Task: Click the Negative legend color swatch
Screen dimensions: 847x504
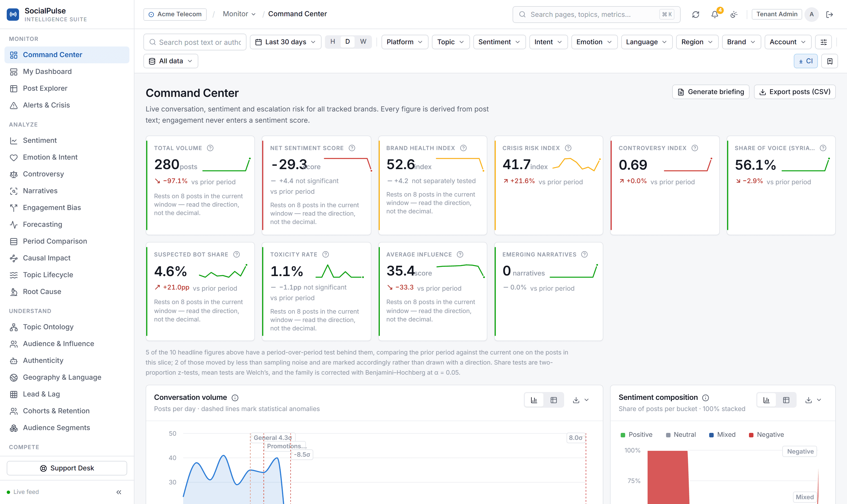Action: click(751, 435)
